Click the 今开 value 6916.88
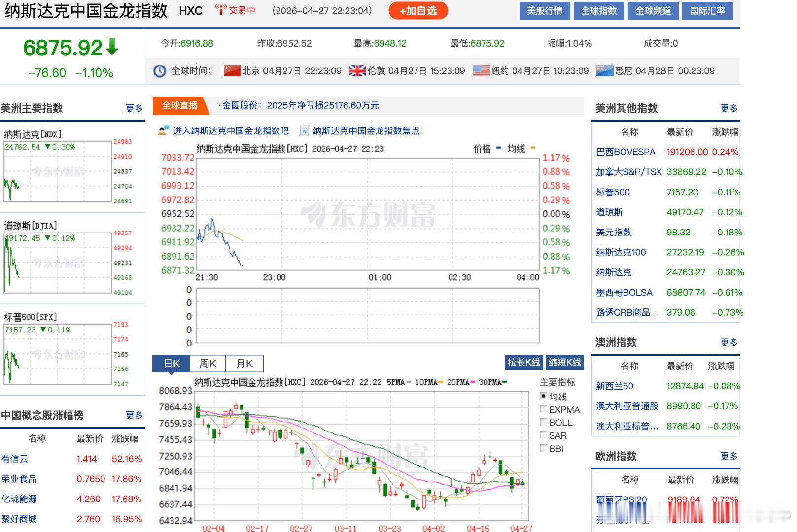 tap(197, 43)
